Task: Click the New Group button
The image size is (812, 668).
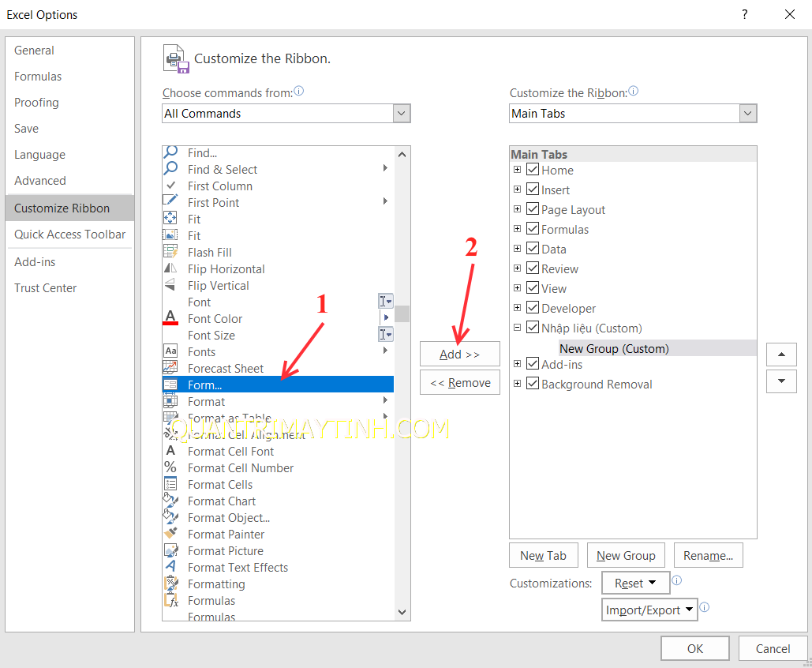Action: coord(626,556)
